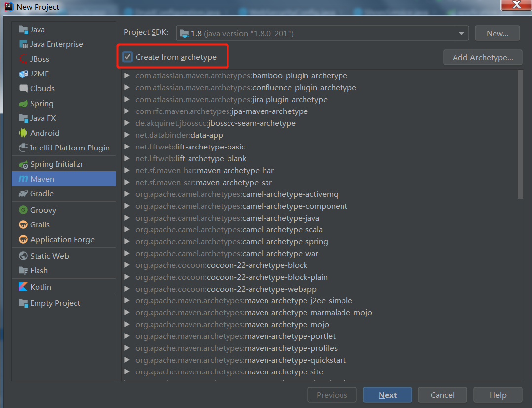Click the J2ME icon
This screenshot has height=408, width=532.
[x=23, y=74]
